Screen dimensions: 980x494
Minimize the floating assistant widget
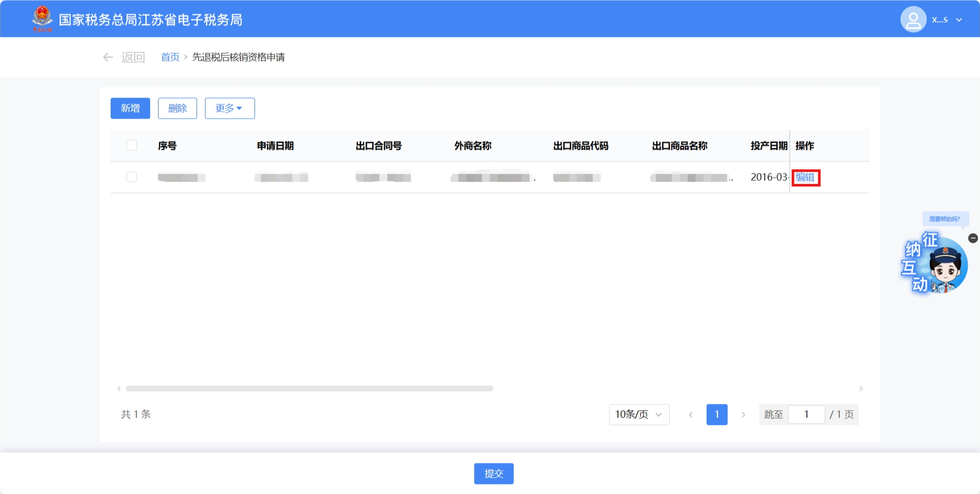tap(973, 238)
